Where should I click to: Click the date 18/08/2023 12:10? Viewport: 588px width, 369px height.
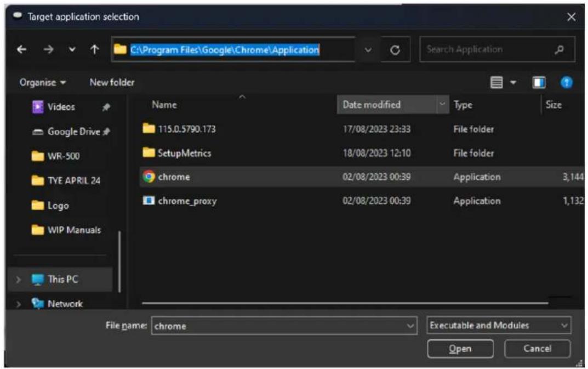(x=376, y=153)
